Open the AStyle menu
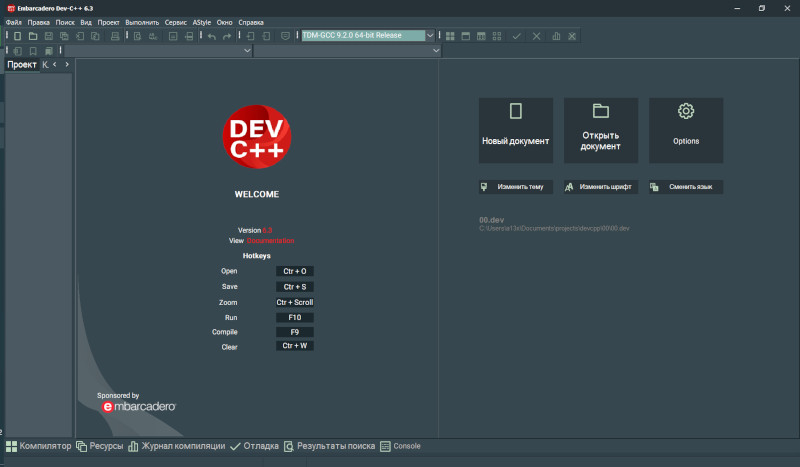 [x=202, y=22]
